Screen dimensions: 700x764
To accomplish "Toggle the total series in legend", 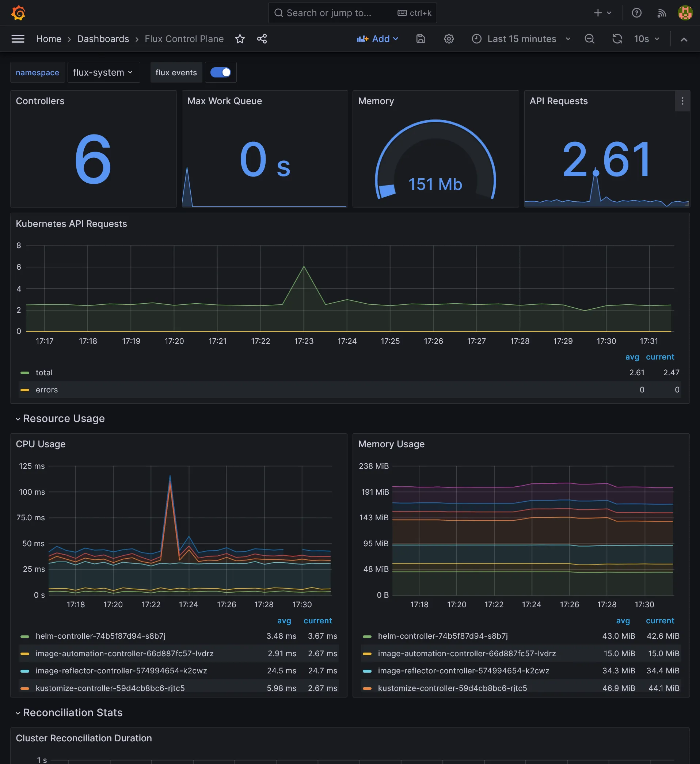I will pos(44,373).
